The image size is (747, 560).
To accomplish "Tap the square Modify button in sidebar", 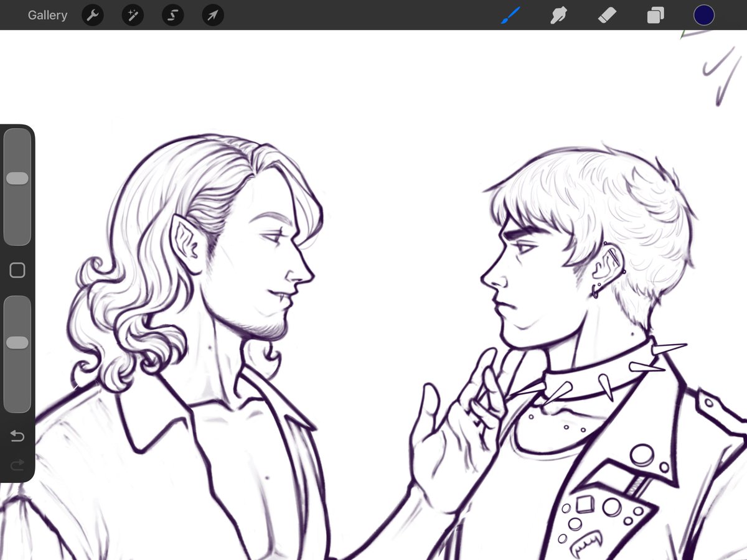I will 17,270.
